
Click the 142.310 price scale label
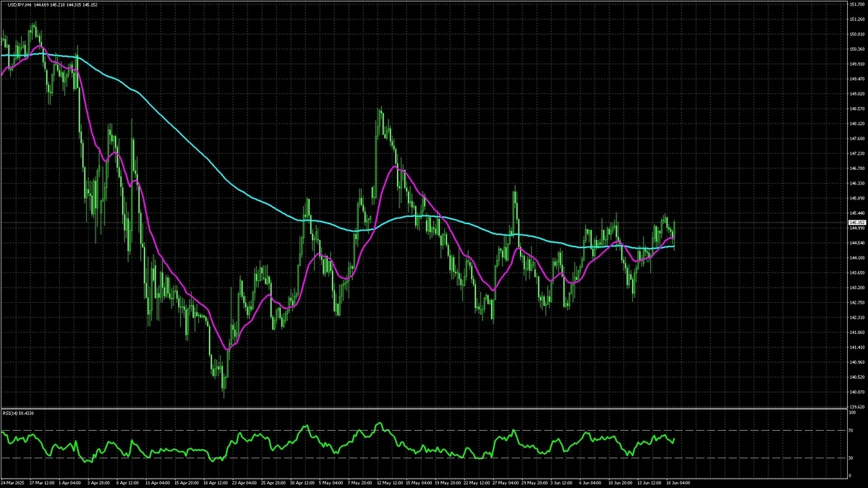[x=856, y=317]
